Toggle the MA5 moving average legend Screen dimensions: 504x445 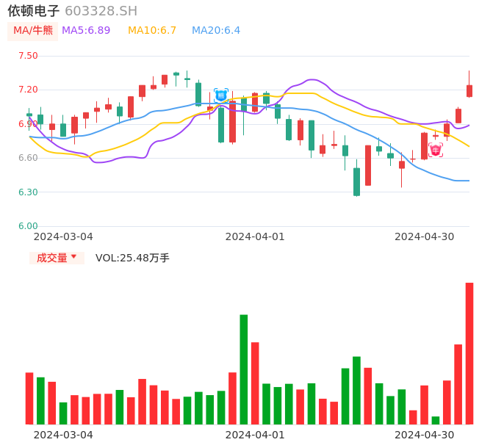tap(86, 31)
